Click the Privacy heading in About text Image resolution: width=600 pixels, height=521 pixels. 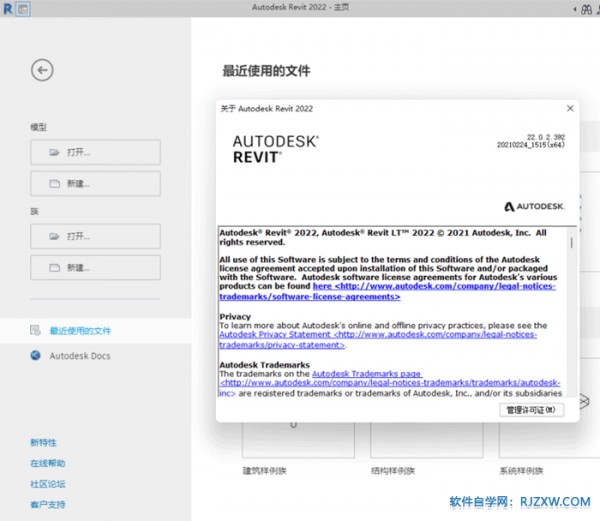coord(235,316)
